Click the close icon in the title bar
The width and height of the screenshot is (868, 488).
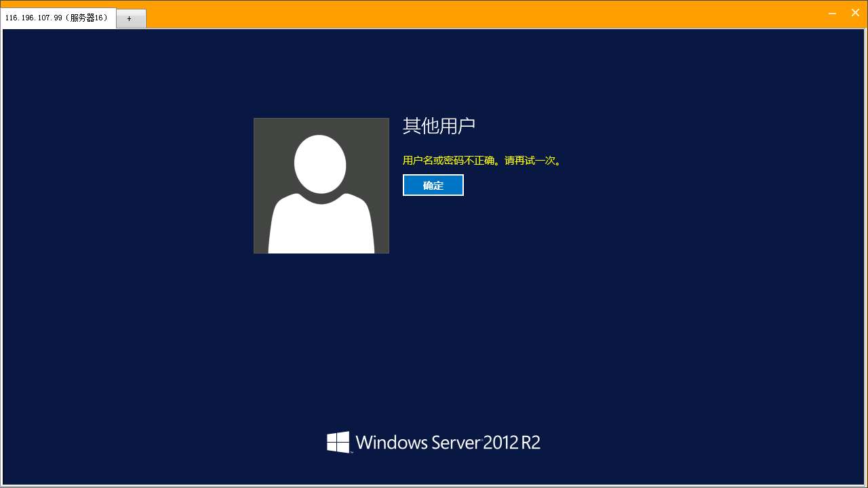[855, 12]
